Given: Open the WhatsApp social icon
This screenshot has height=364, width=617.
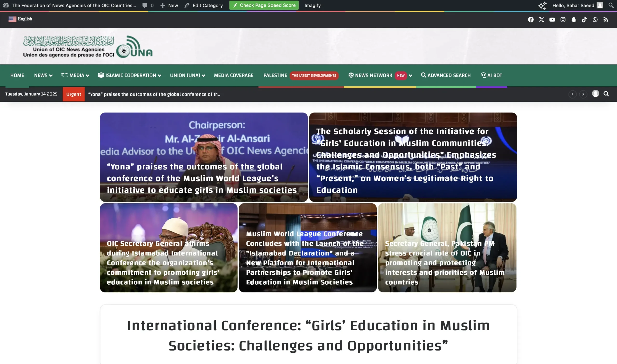Looking at the screenshot, I should coord(595,20).
